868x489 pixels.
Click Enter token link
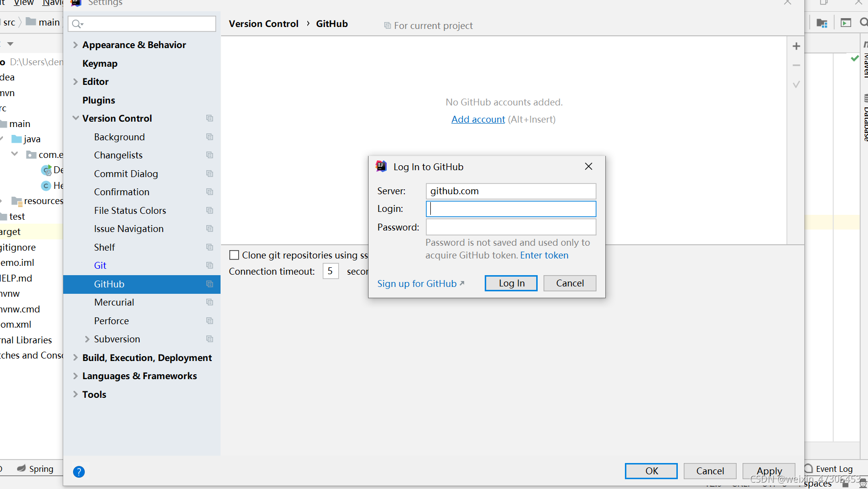(544, 255)
